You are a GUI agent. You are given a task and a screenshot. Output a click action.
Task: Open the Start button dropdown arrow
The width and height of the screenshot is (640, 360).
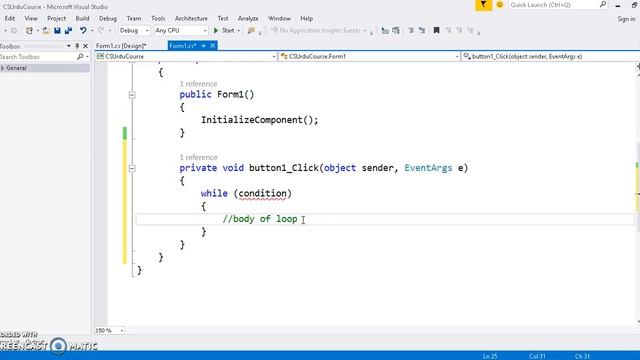(x=239, y=31)
